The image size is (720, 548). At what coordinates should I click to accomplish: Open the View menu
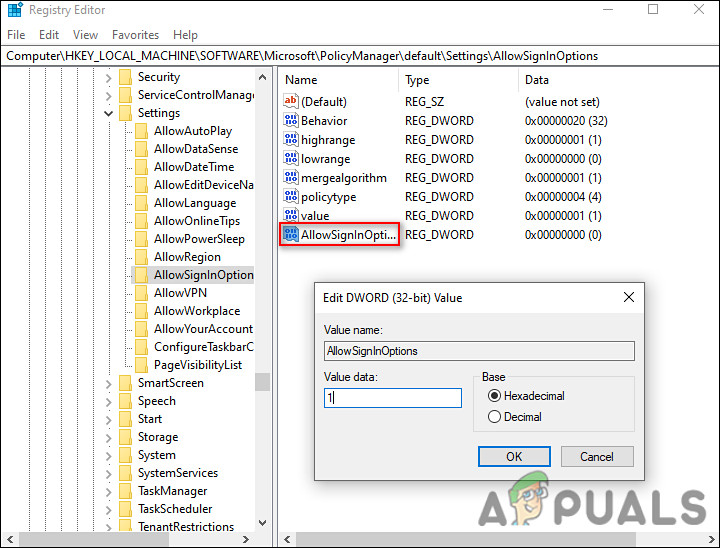(x=85, y=35)
